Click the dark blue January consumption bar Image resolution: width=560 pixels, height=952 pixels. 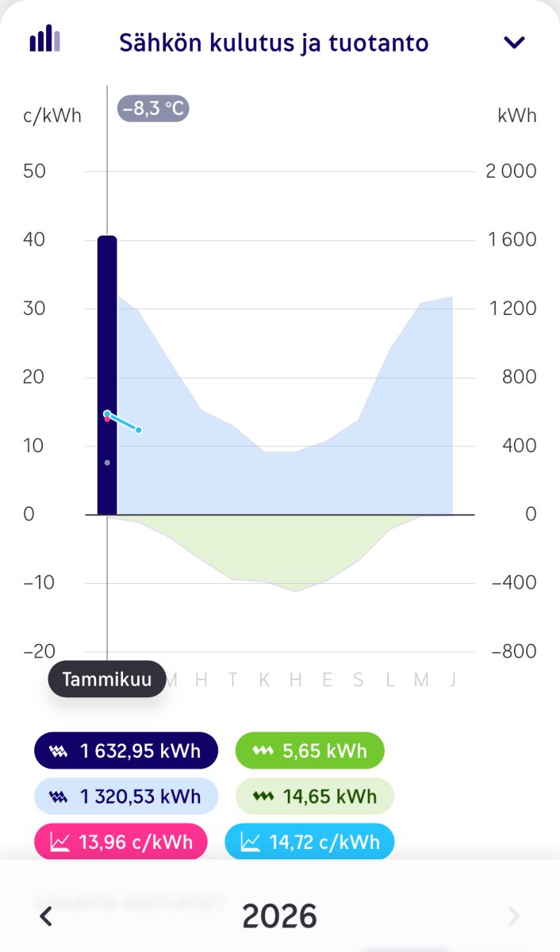click(x=107, y=333)
